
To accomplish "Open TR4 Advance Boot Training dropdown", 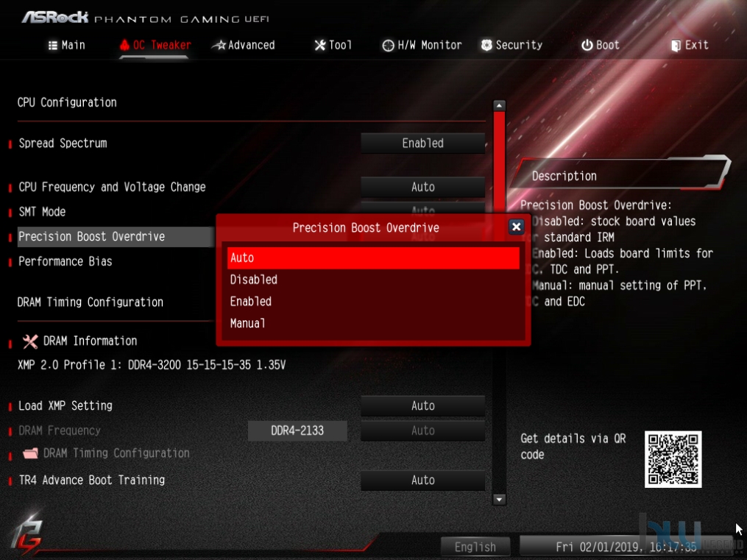I will pyautogui.click(x=422, y=480).
